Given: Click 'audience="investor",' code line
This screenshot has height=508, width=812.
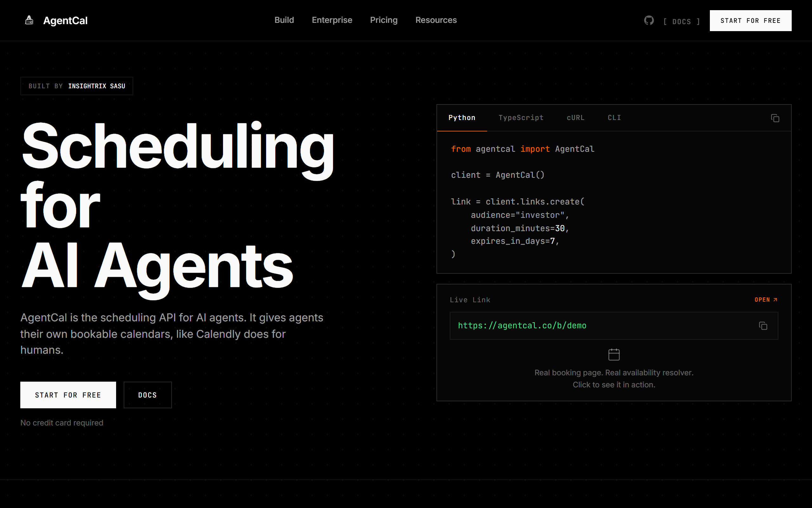Looking at the screenshot, I should pos(520,215).
